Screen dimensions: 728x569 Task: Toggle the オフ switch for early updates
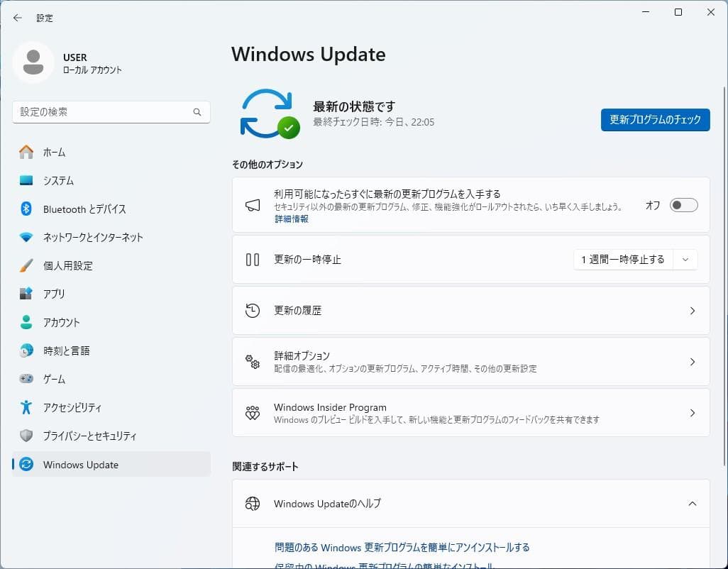pos(683,204)
